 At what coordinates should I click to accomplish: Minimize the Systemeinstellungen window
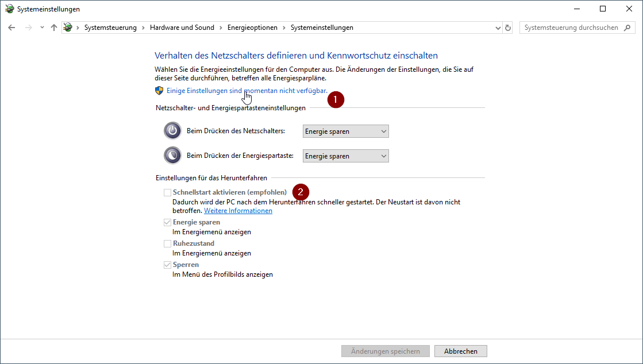[x=576, y=9]
